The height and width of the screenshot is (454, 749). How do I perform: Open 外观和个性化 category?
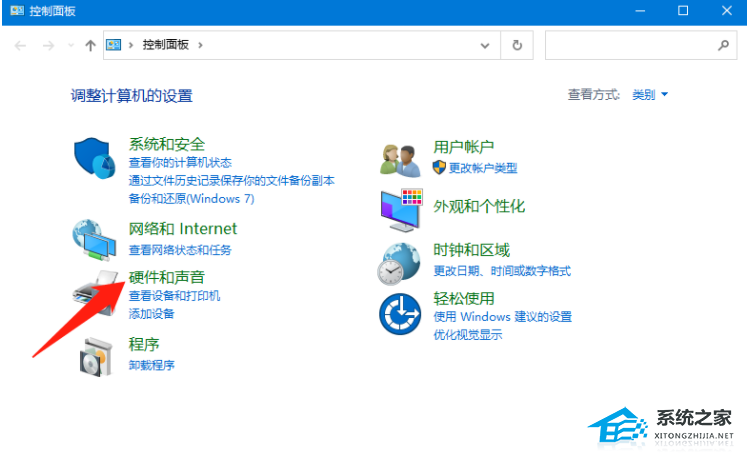tap(479, 206)
